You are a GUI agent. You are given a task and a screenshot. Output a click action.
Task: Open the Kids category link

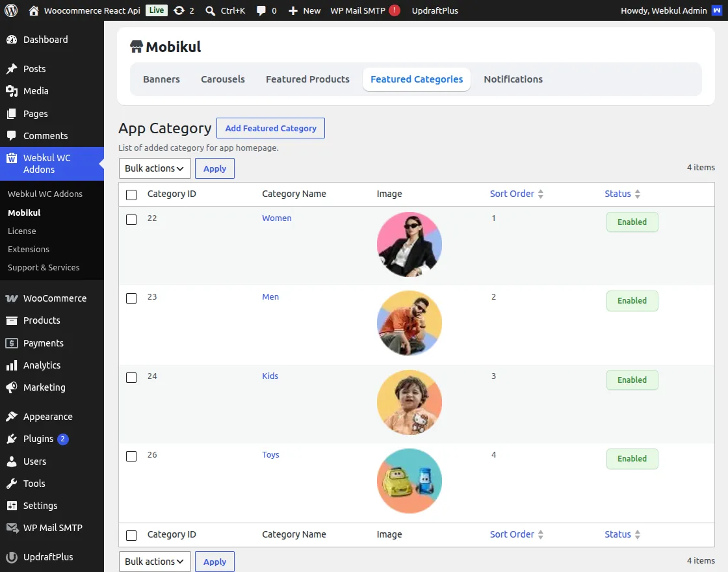(x=270, y=376)
